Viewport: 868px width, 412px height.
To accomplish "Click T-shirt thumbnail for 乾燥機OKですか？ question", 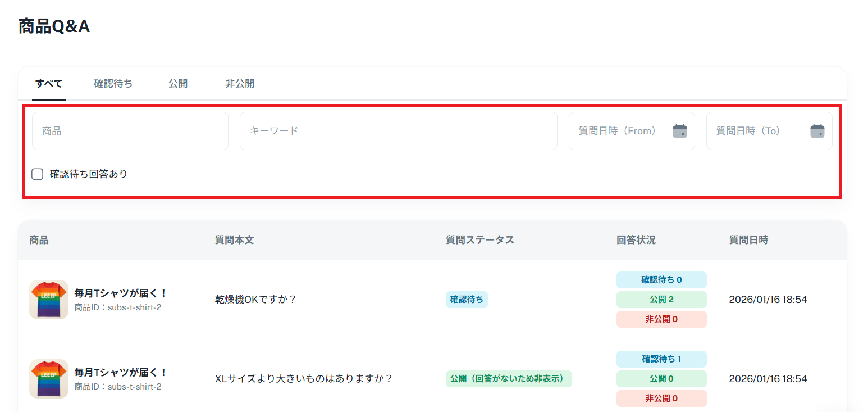I will click(x=49, y=300).
